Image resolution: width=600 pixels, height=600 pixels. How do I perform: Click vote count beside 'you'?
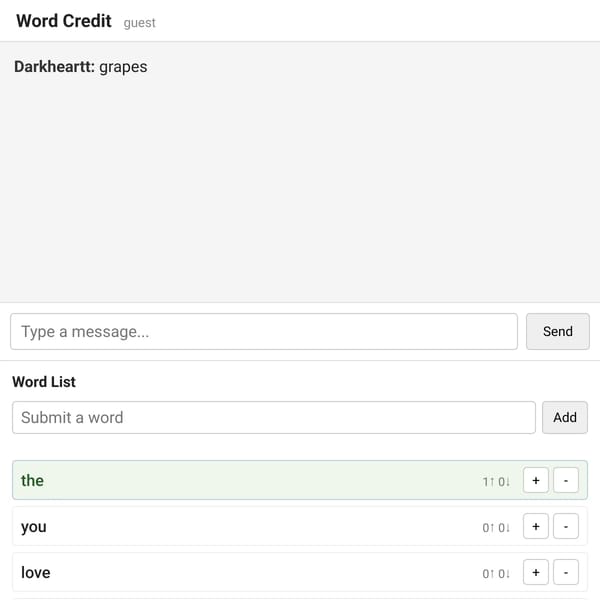click(x=496, y=528)
